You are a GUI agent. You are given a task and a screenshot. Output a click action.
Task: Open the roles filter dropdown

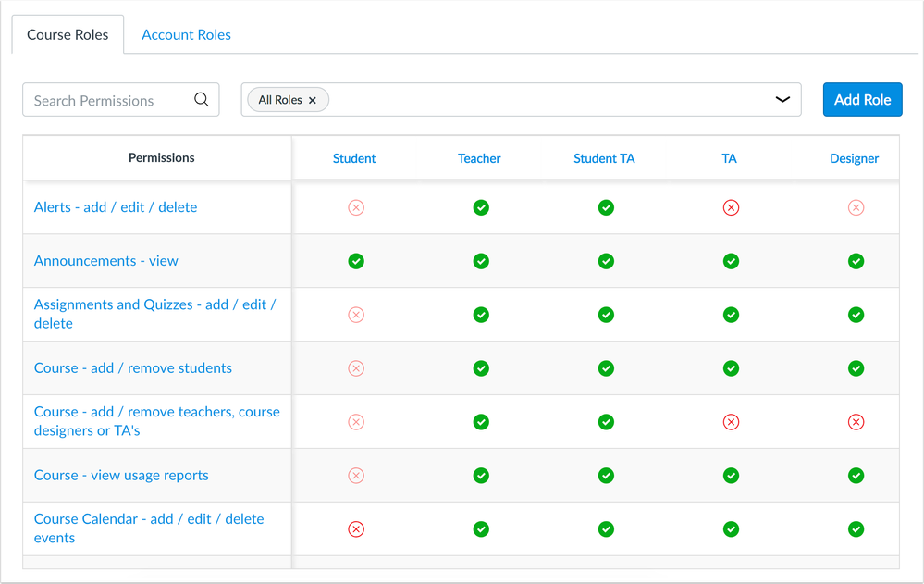point(782,99)
